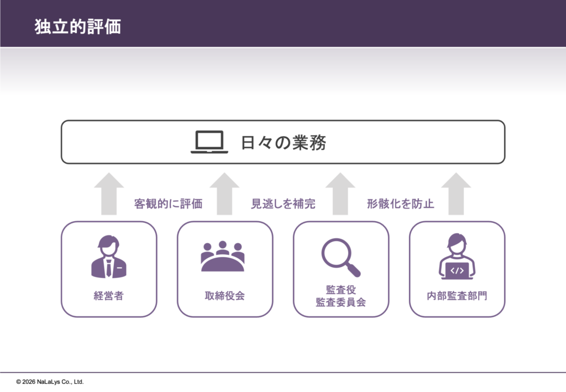Click the © 2026 NaLaLys Co., Ltd. footer
The height and width of the screenshot is (392, 566).
[x=50, y=381]
